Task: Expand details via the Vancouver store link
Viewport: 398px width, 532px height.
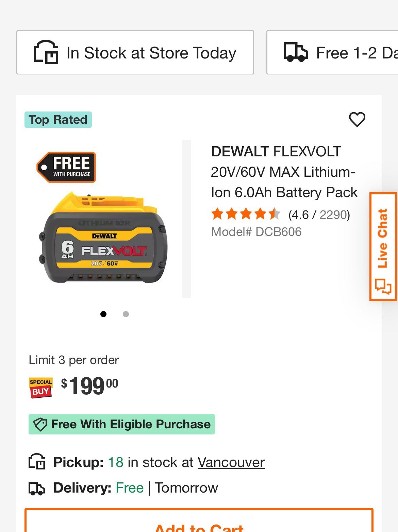Action: point(231,462)
